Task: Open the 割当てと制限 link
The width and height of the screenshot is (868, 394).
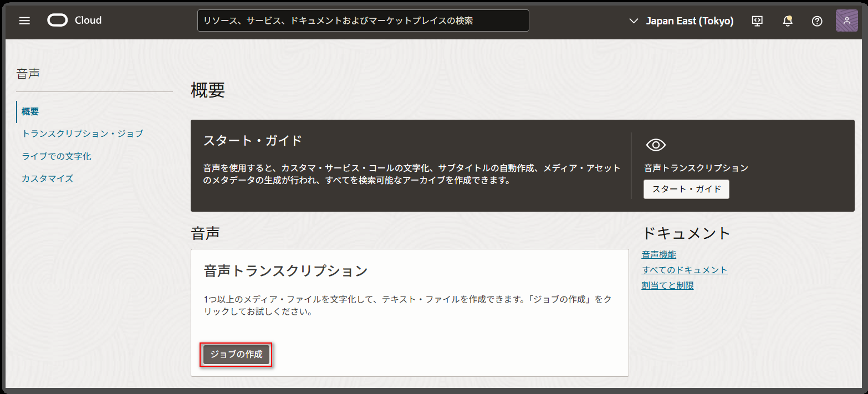Action: (x=668, y=285)
